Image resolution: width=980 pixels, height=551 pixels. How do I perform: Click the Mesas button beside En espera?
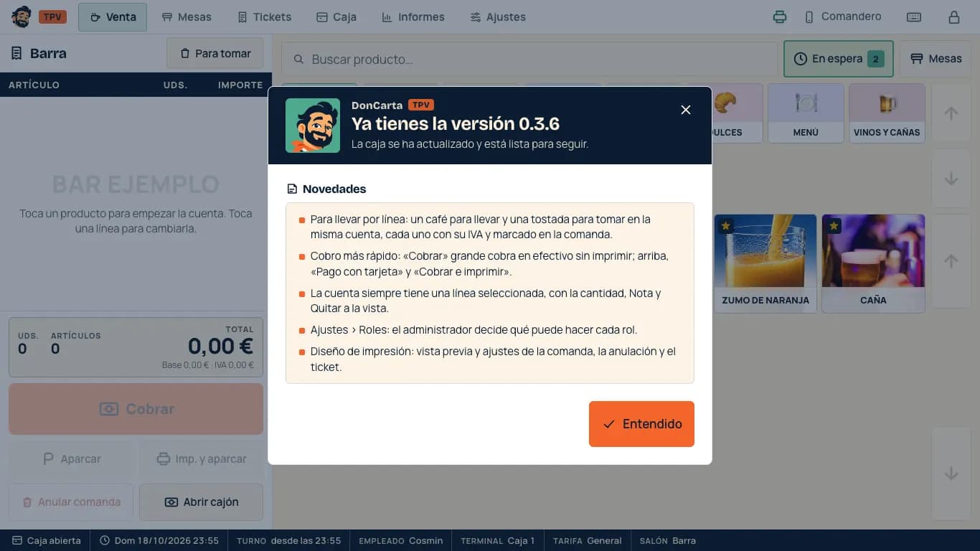tap(936, 59)
